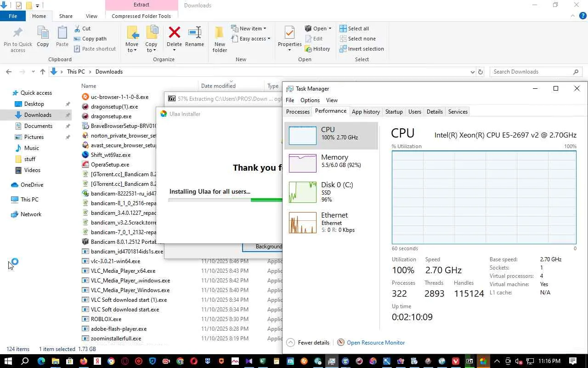Open Task Manager Options menu
The width and height of the screenshot is (588, 368).
click(310, 100)
